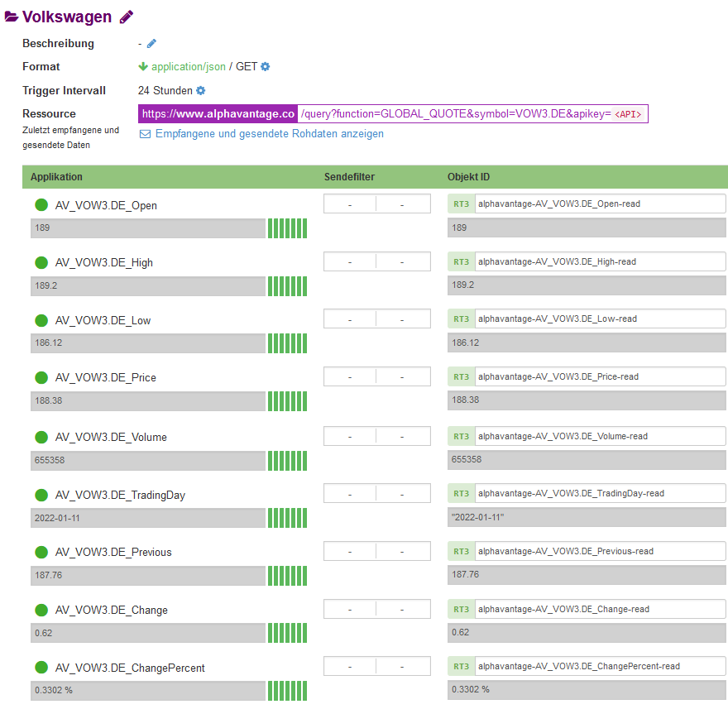
Task: Click the AV_VOW3.DE_Previous application name
Action: coord(113,552)
